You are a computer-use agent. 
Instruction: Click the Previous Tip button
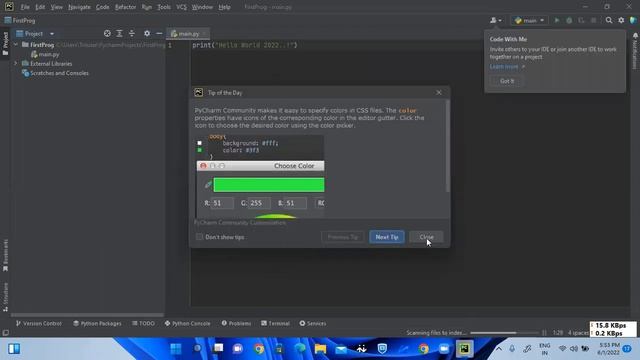[x=342, y=237]
